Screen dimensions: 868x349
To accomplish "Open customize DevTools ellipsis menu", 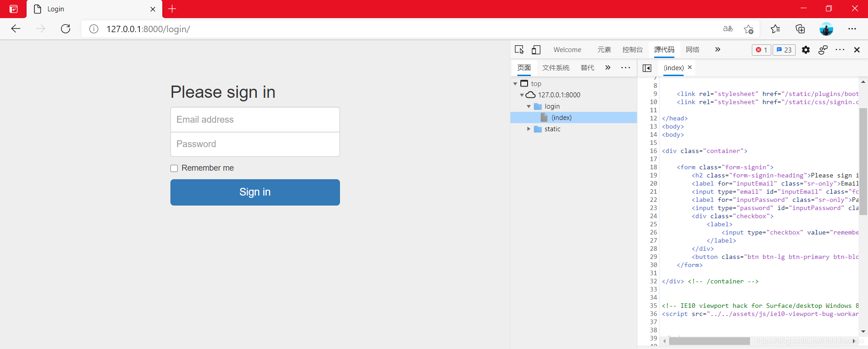I will (840, 50).
